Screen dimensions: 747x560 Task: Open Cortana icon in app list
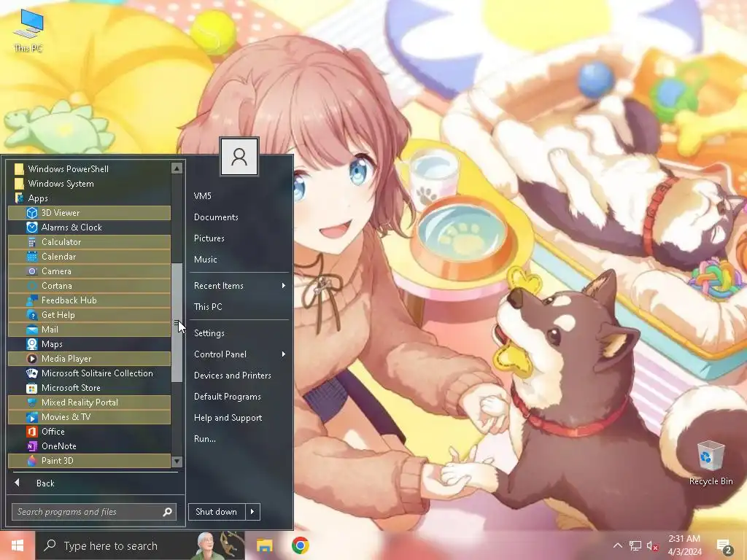32,286
